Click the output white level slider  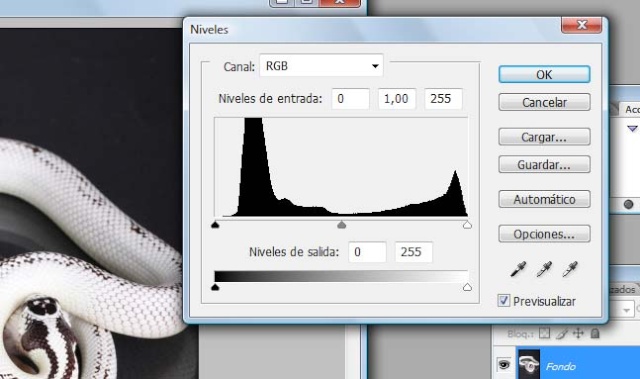[467, 287]
